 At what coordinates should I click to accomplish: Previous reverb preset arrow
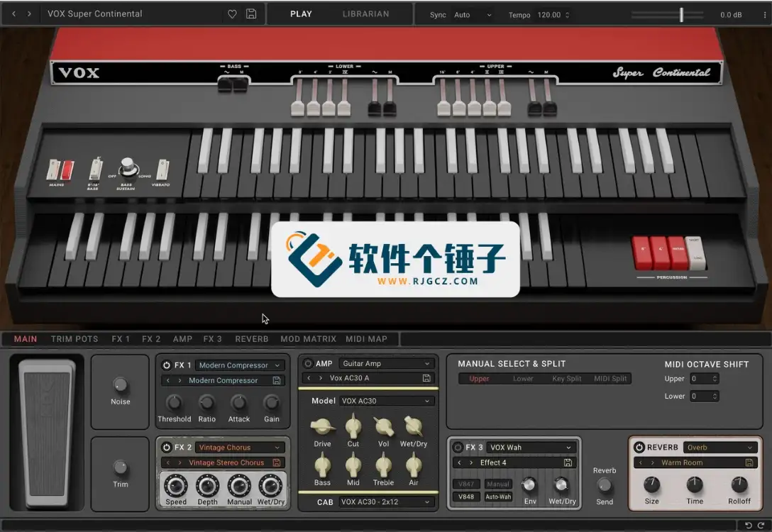[x=641, y=462]
